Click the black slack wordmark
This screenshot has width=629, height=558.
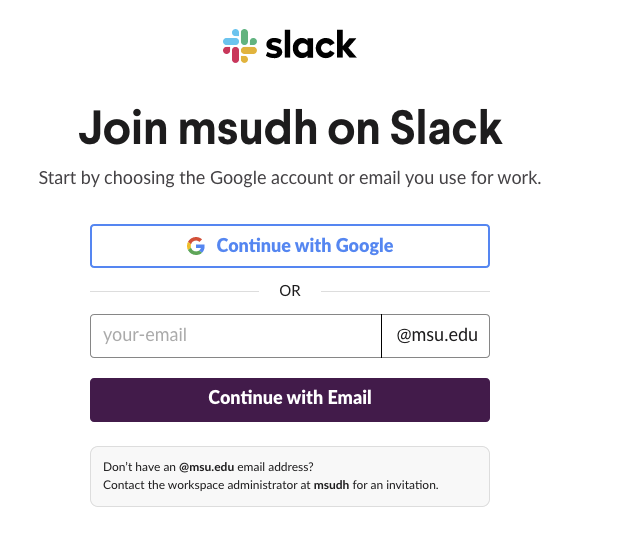click(311, 45)
